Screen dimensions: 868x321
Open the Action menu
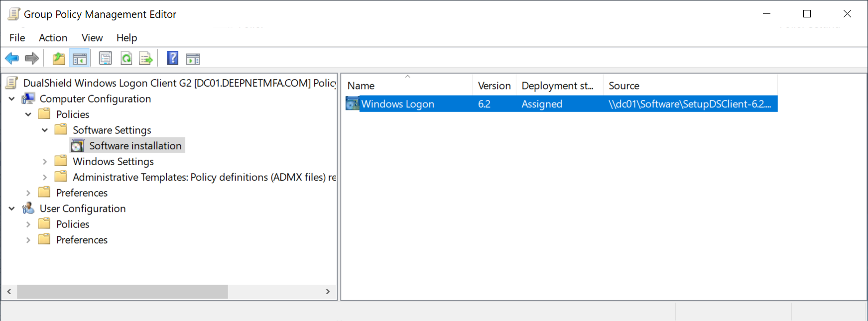point(53,38)
